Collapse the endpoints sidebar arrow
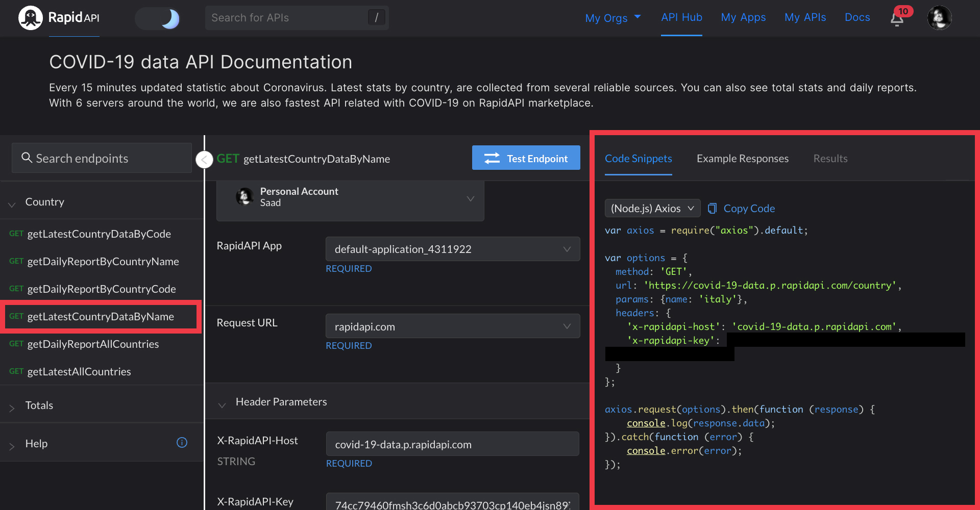980x510 pixels. point(204,160)
